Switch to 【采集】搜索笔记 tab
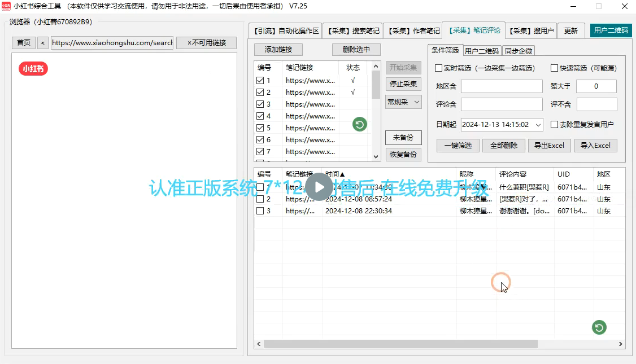The width and height of the screenshot is (636, 364). pos(352,31)
